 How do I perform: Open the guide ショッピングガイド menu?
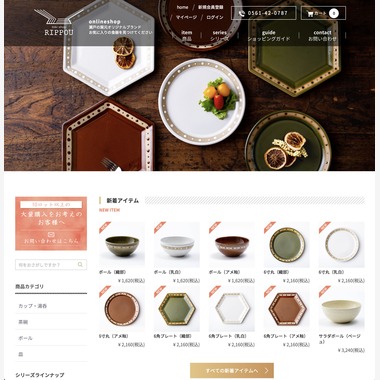[x=269, y=35]
